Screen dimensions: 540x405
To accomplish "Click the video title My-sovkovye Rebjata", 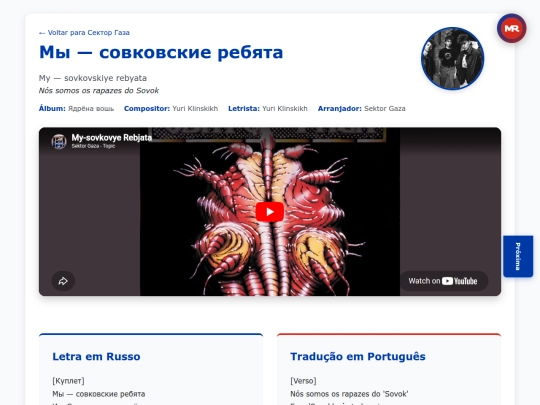I will [112, 137].
